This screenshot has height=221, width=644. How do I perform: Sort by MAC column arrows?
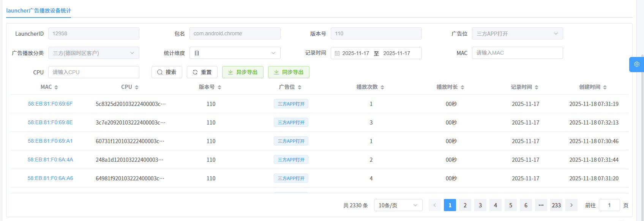tap(56, 87)
